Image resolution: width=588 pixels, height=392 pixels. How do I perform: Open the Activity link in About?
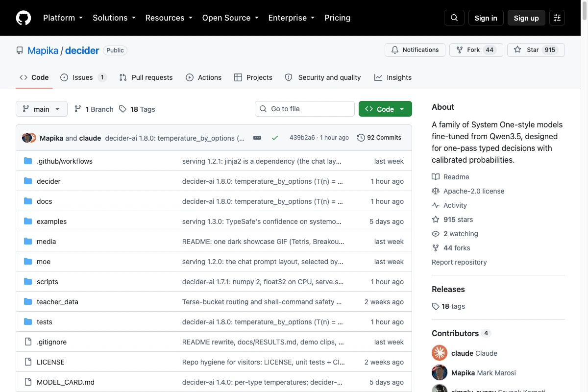449,205
